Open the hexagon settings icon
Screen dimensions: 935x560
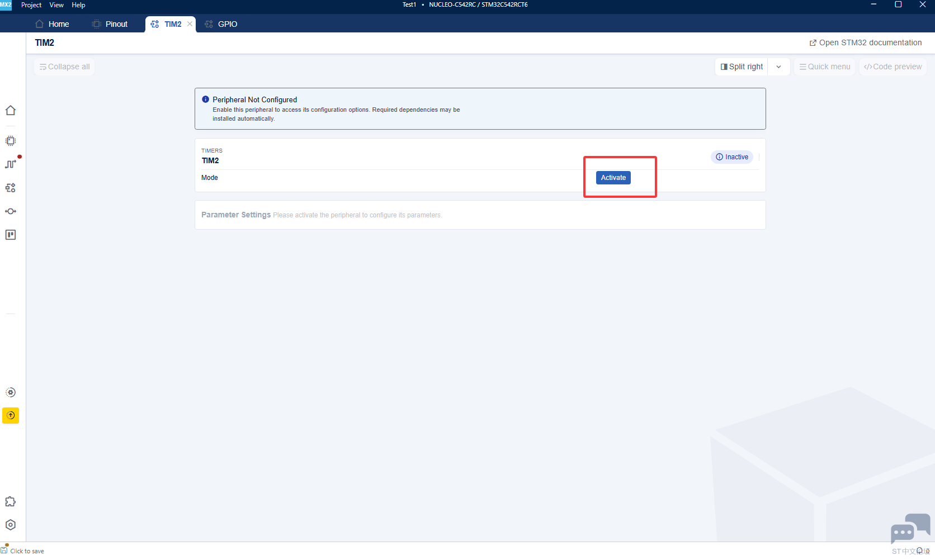coord(11,525)
